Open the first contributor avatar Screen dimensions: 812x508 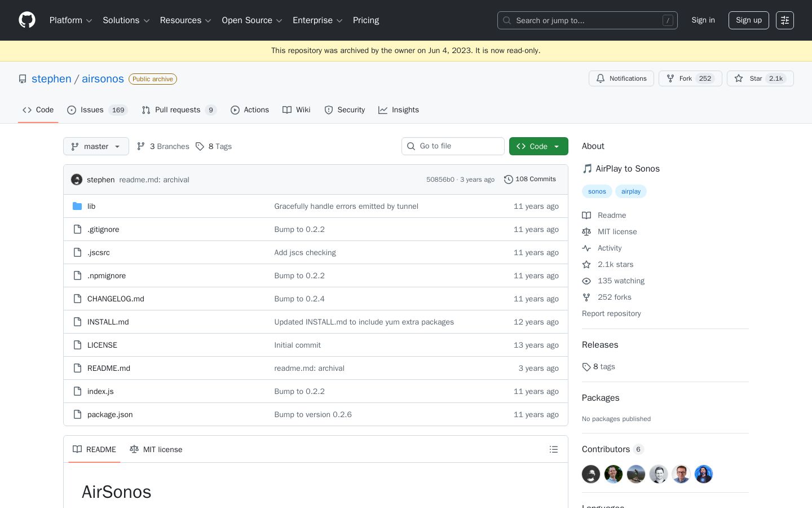point(591,474)
